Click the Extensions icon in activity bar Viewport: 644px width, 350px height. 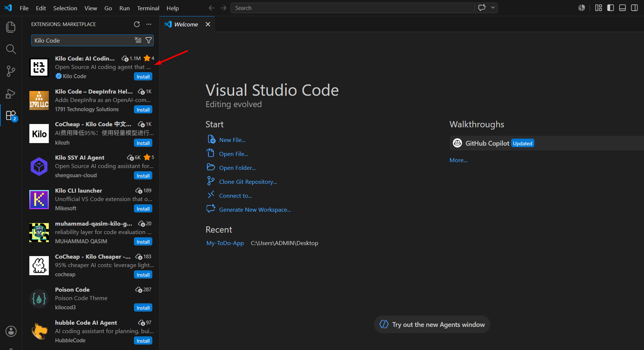pyautogui.click(x=11, y=116)
